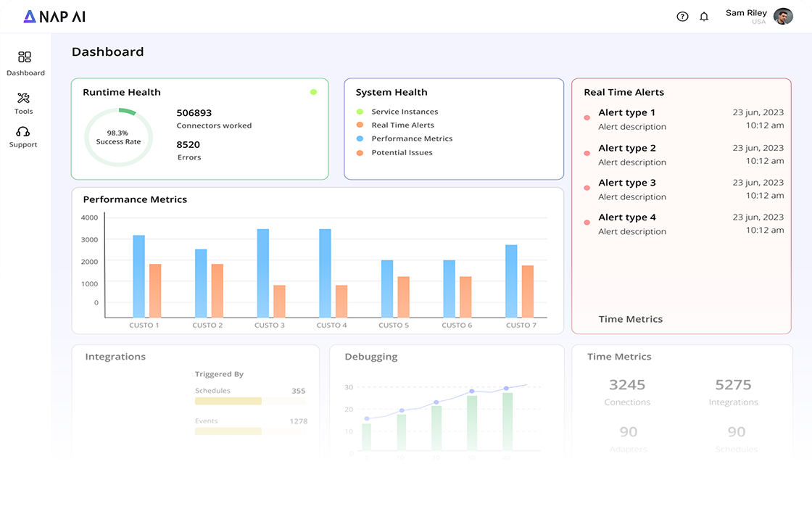Viewport: 812px width, 522px height.
Task: Click the tallest green Debugging bar
Action: (507, 421)
